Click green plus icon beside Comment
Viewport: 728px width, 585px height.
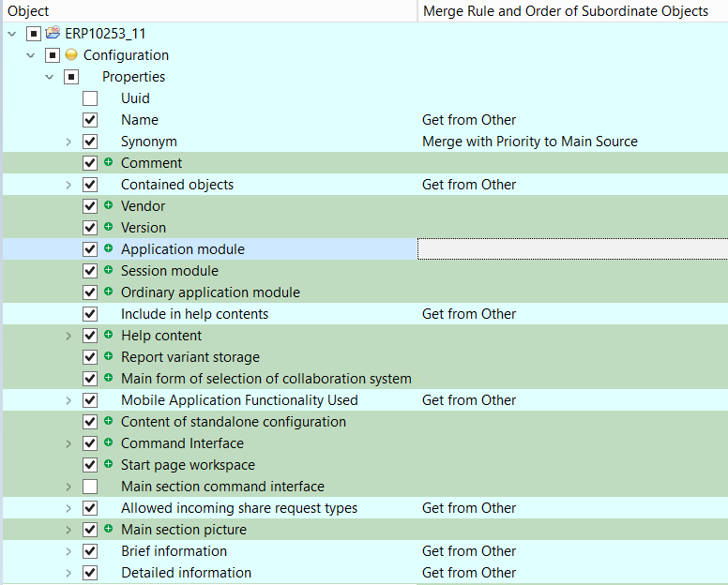coord(109,163)
